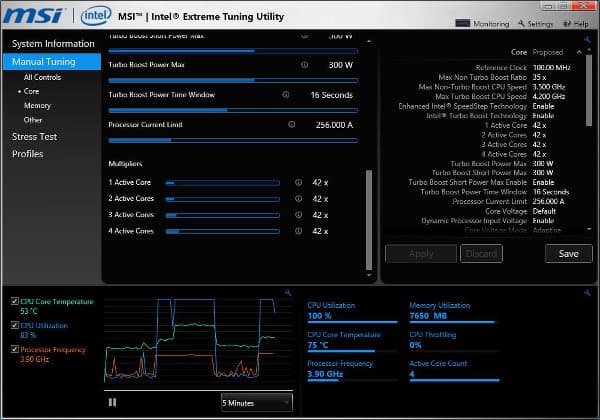Open Stress Test section
Image resolution: width=600 pixels, height=420 pixels.
[34, 137]
